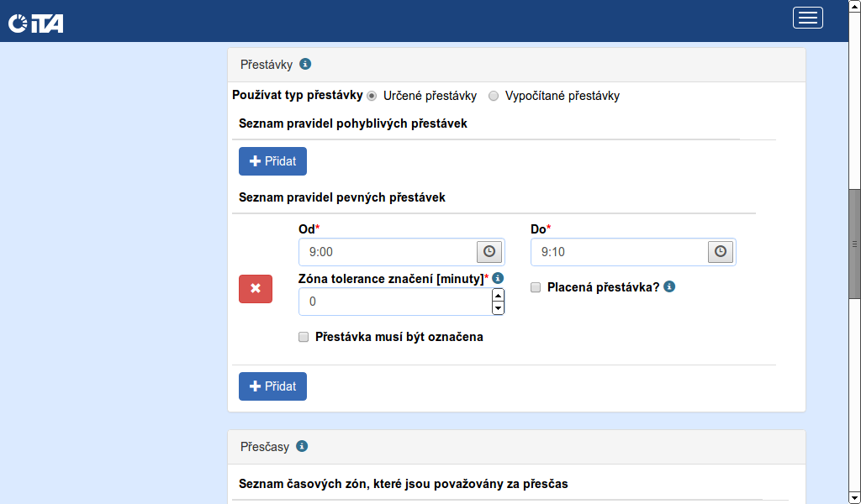Show info icon beside Placená přestávka

click(x=669, y=286)
